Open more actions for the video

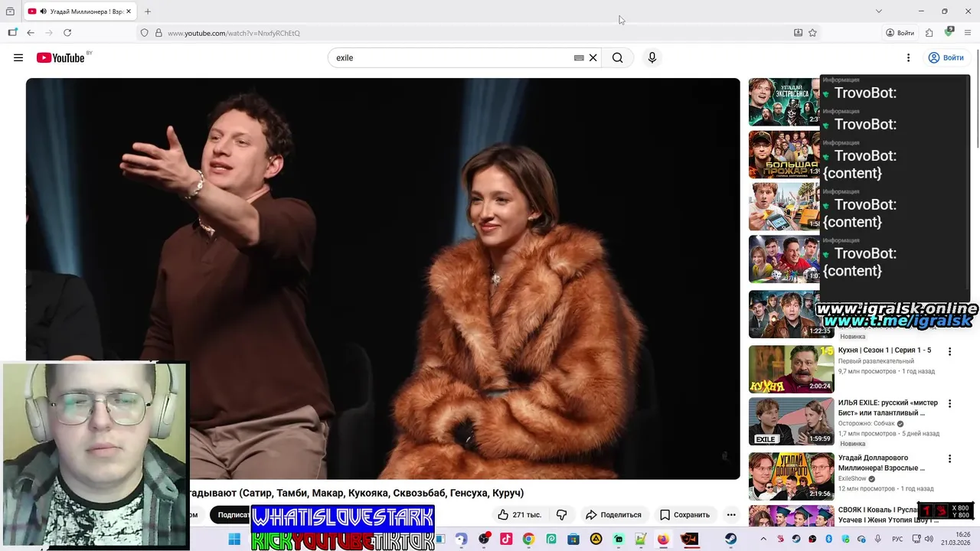(731, 515)
